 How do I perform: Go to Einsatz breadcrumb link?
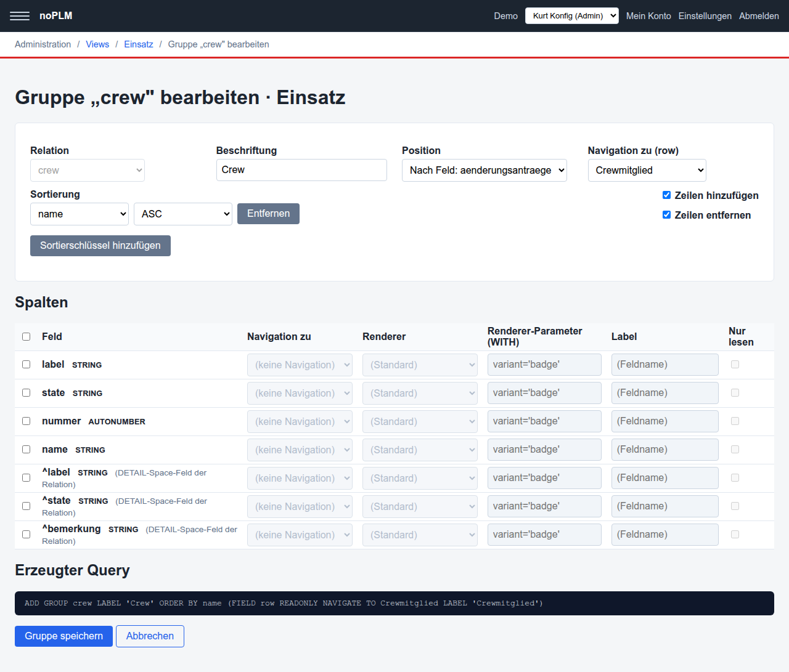(x=139, y=44)
